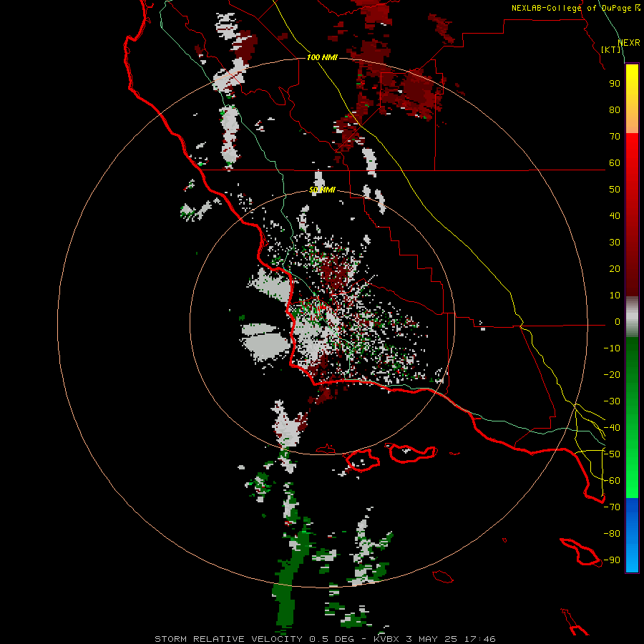Select the -60 knot scale label

click(612, 481)
